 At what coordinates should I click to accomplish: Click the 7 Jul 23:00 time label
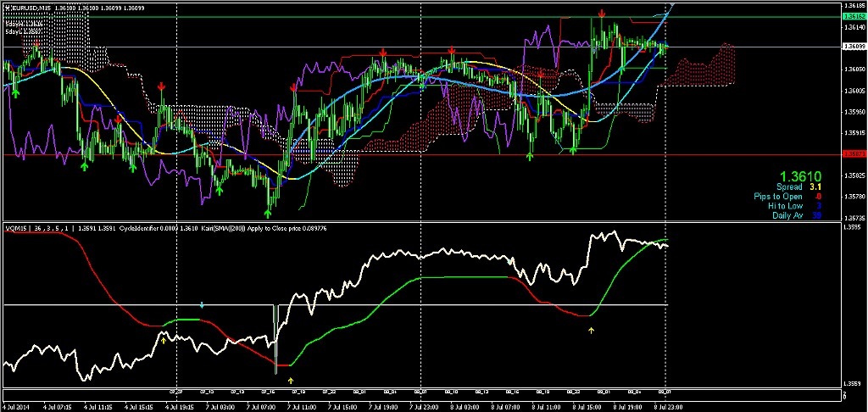point(426,406)
